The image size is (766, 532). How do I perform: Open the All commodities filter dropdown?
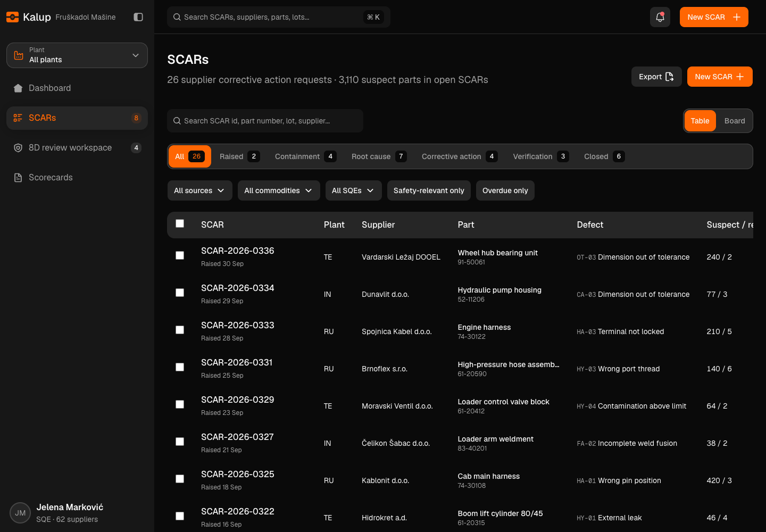[x=279, y=190]
